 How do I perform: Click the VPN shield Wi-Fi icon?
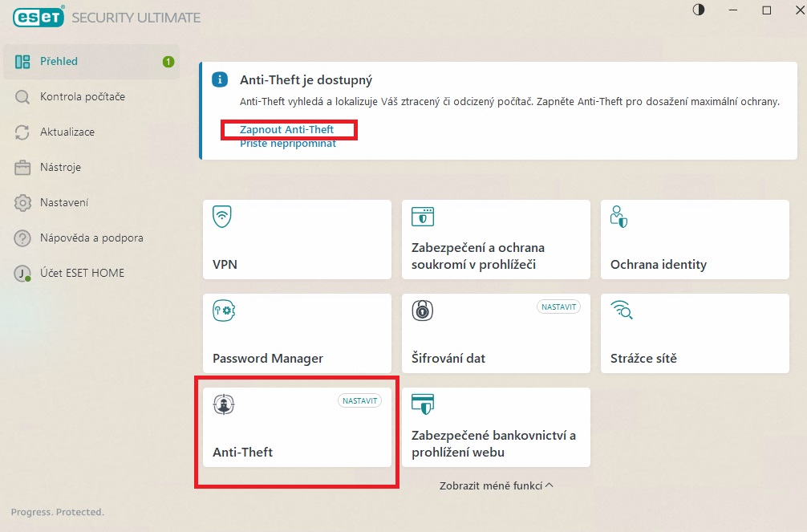(222, 217)
